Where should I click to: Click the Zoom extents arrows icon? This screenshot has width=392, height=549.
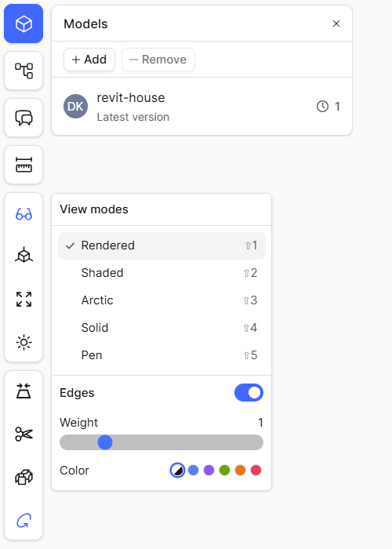click(24, 300)
